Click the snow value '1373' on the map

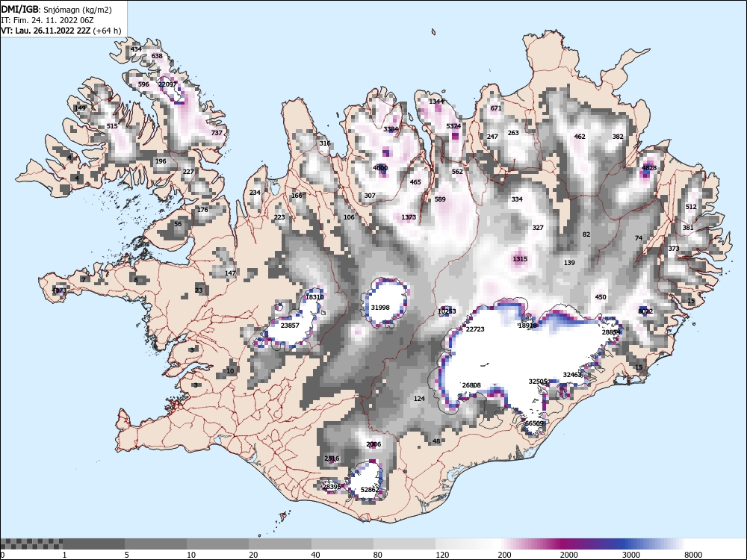(x=409, y=217)
